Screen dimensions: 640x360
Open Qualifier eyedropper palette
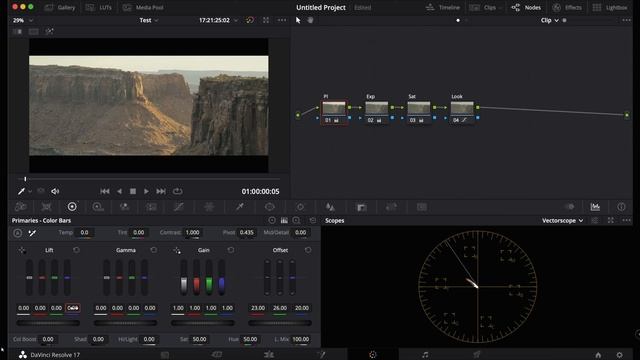pos(240,207)
